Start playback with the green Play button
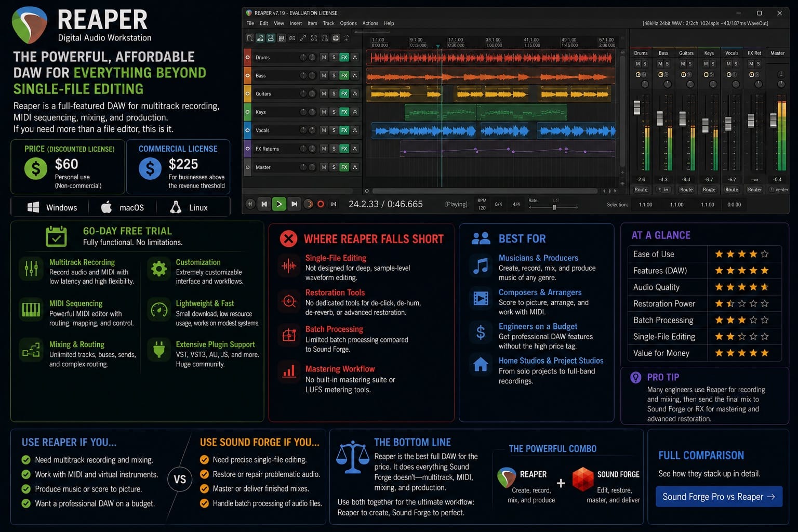Screen dimensions: 798x532 click(279, 204)
